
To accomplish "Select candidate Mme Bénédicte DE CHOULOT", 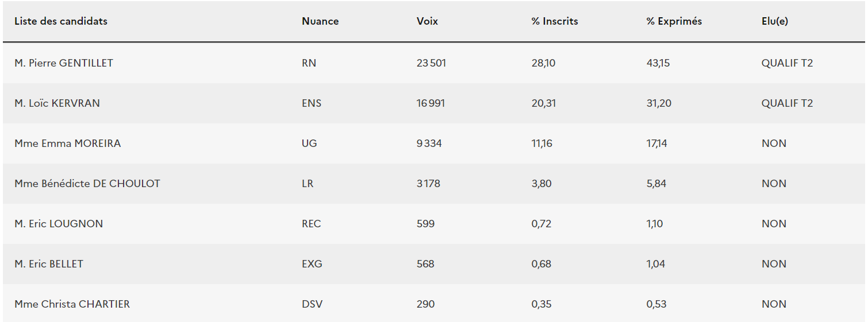I will (x=87, y=184).
